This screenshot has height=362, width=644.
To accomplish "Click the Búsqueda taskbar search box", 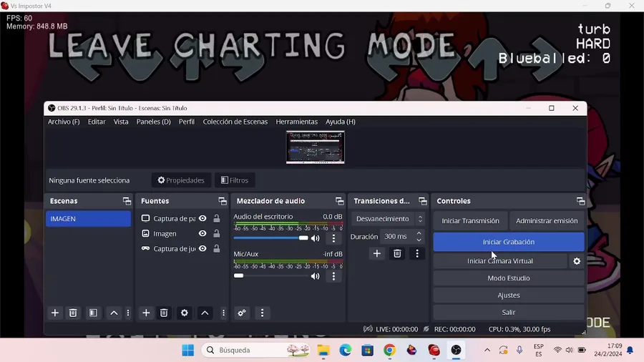I will point(255,350).
